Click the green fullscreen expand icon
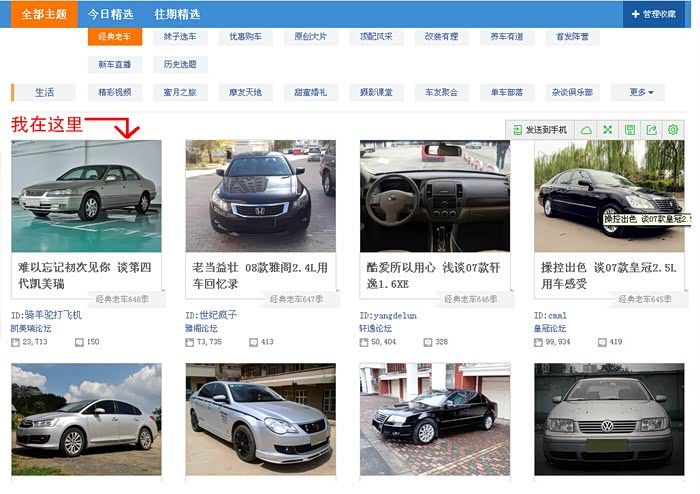The width and height of the screenshot is (700, 494). click(608, 130)
